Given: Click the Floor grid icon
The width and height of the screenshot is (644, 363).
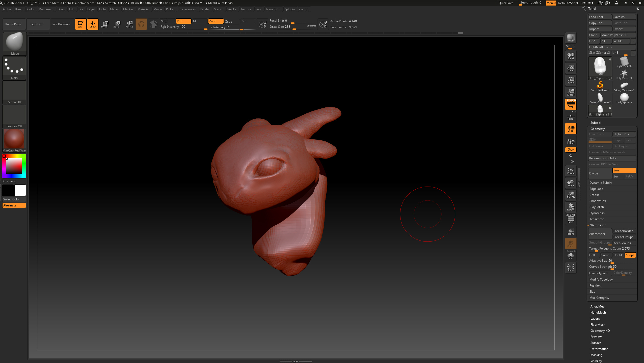Looking at the screenshot, I should [571, 117].
